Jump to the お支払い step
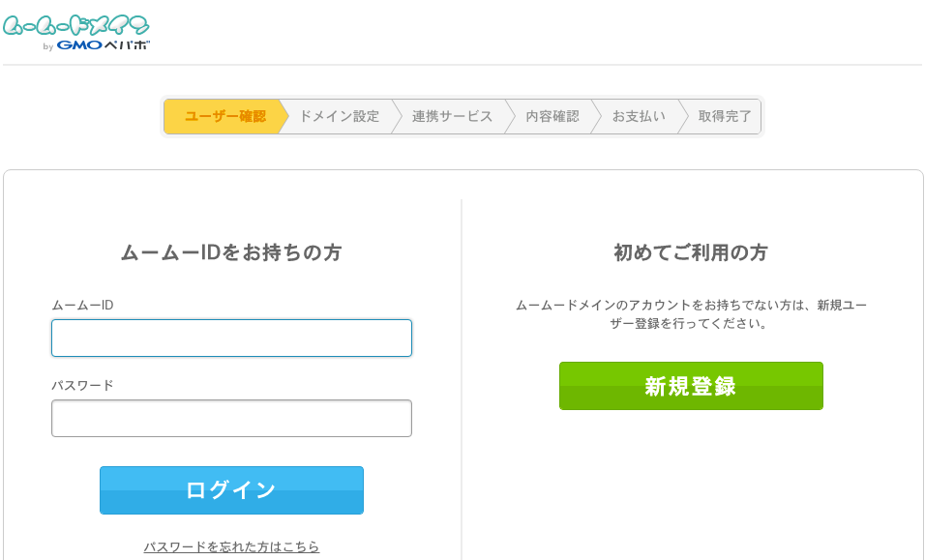Image resolution: width=925 pixels, height=560 pixels. pos(639,117)
